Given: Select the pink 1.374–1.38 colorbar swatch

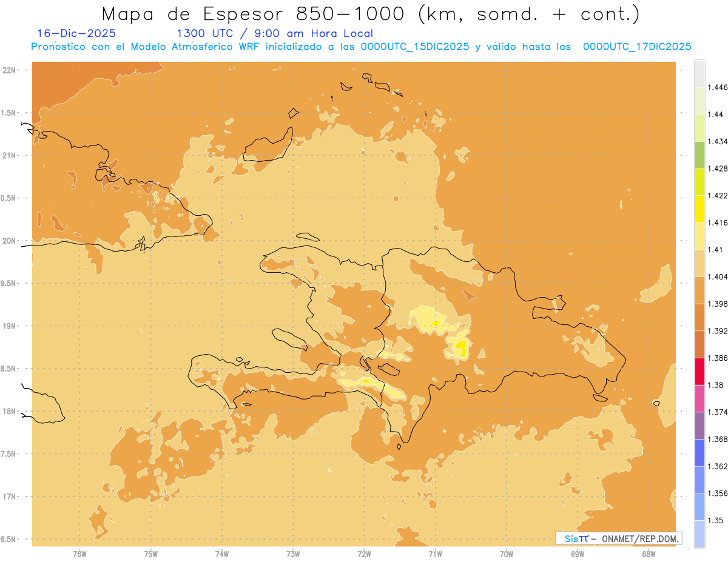Looking at the screenshot, I should [699, 398].
